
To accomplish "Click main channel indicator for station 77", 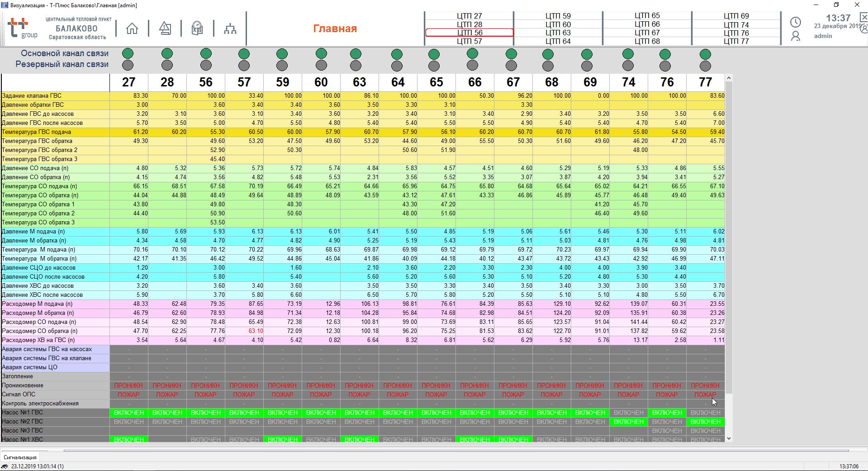I will [705, 54].
